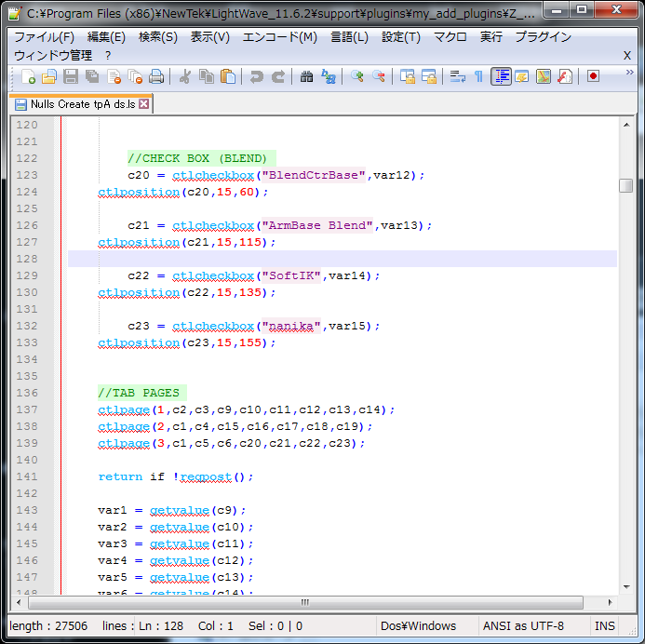The width and height of the screenshot is (645, 644).
Task: Zoom in with the magnifier plus icon
Action: point(357,76)
